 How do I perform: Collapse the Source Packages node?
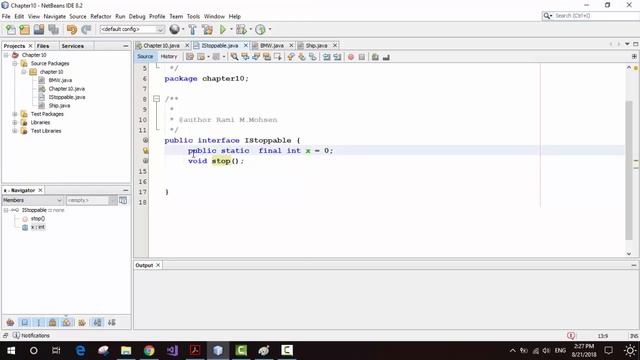coord(15,64)
